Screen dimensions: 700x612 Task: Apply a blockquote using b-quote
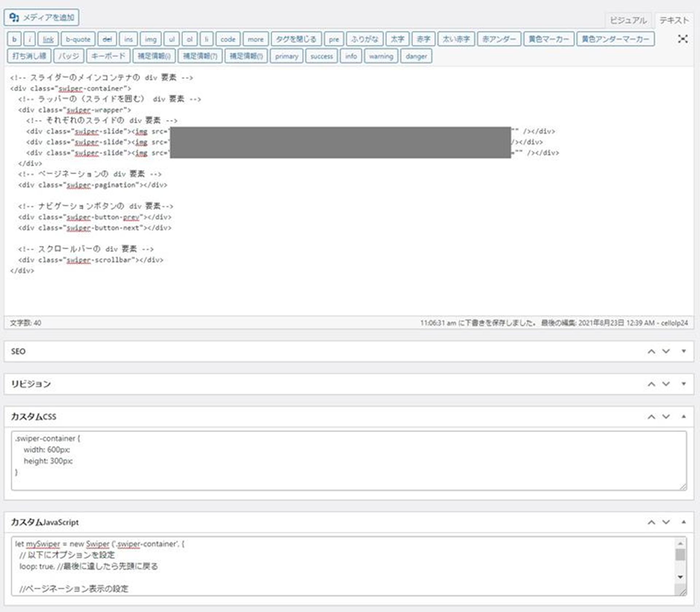(78, 39)
